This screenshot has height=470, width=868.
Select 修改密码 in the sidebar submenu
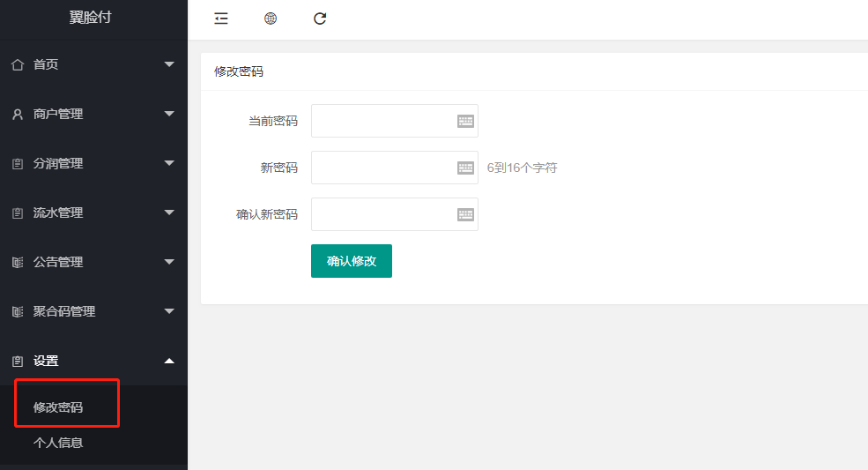58,407
